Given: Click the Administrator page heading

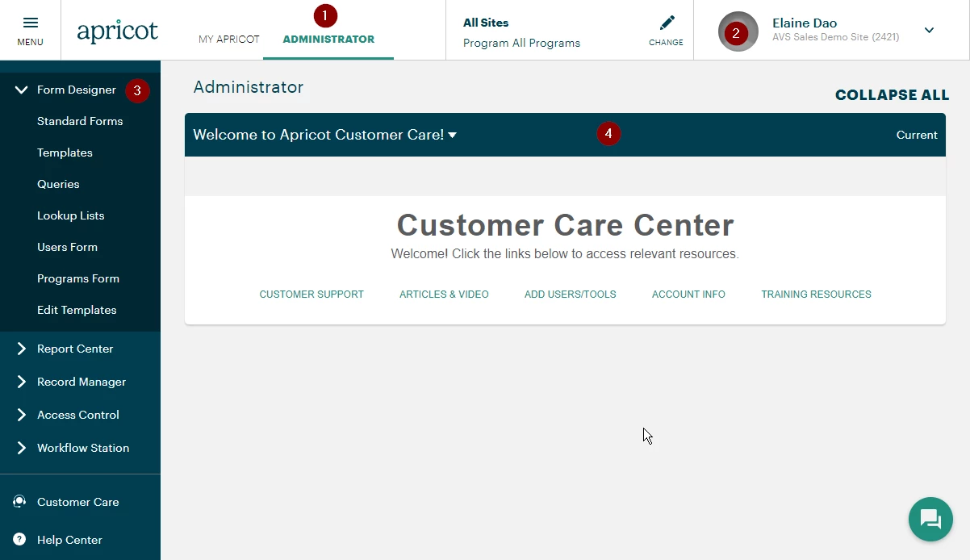Looking at the screenshot, I should pyautogui.click(x=249, y=87).
